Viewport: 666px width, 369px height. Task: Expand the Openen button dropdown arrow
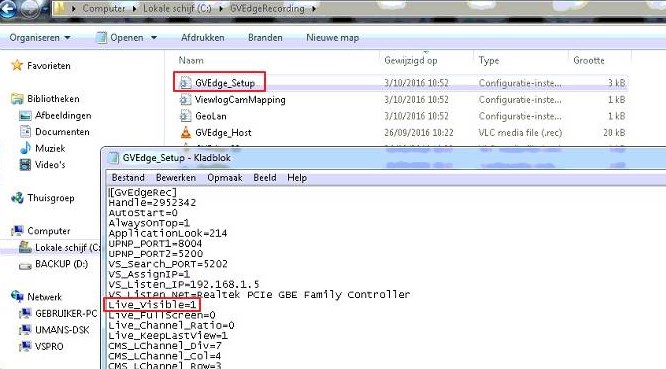pos(154,38)
